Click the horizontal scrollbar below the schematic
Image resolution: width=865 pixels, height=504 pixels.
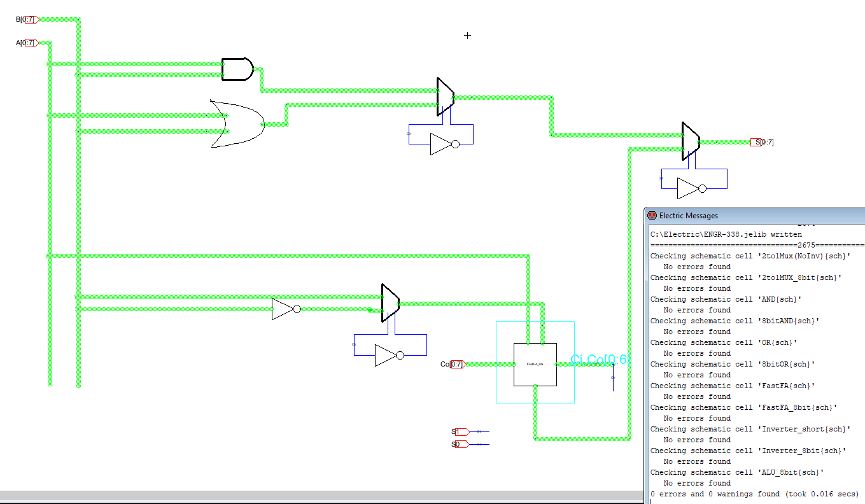coord(318,495)
